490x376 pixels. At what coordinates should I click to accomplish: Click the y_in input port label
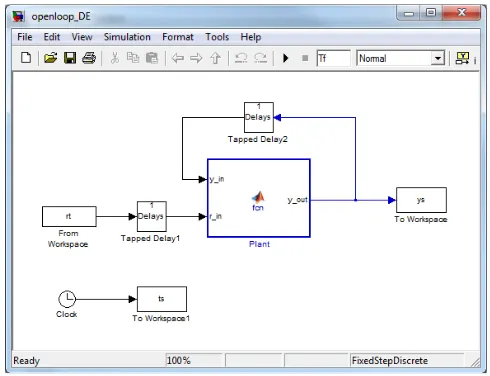pos(217,179)
